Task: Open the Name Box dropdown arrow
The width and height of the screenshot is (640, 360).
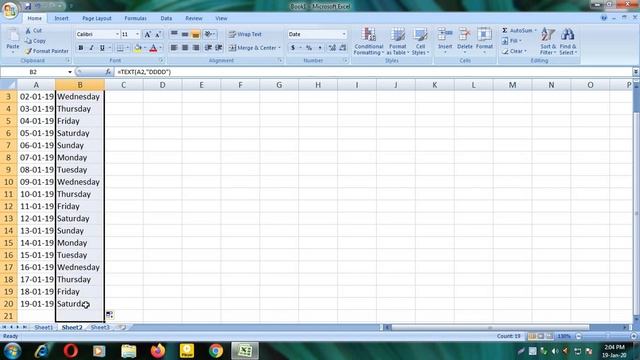Action: coord(70,72)
